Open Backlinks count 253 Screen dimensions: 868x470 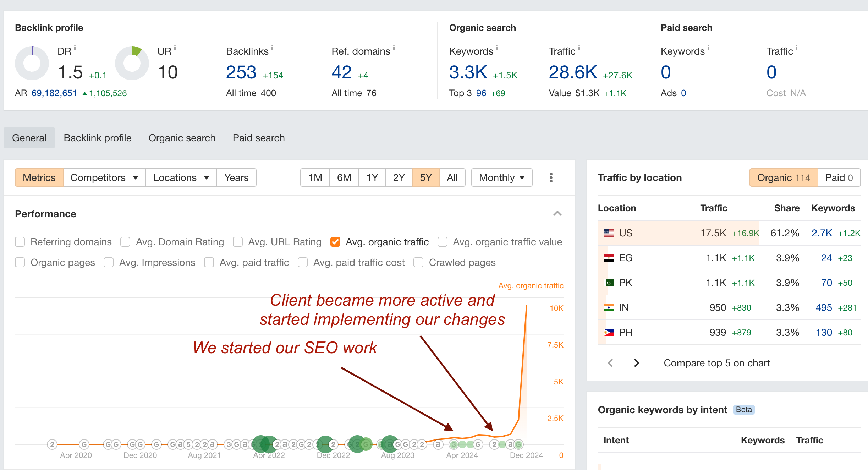tap(241, 72)
